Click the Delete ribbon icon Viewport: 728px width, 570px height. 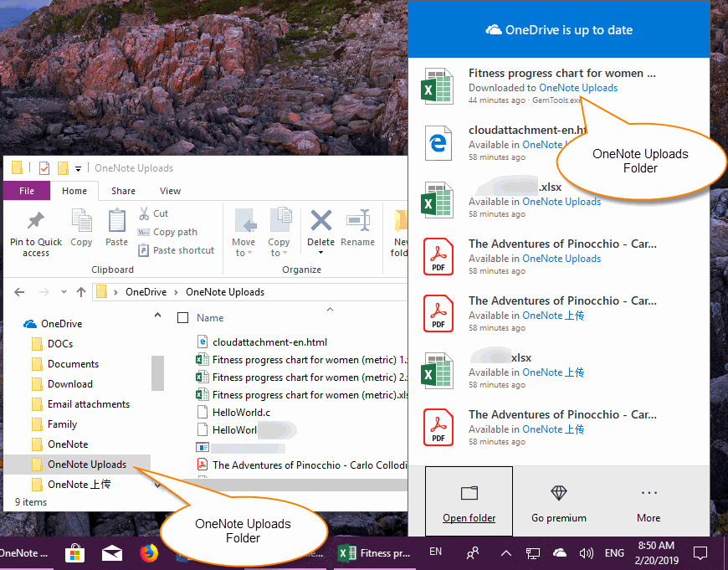point(320,220)
